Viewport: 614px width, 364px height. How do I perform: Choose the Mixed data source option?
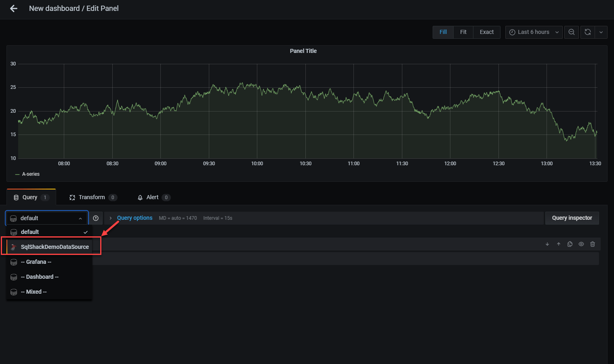pyautogui.click(x=34, y=291)
